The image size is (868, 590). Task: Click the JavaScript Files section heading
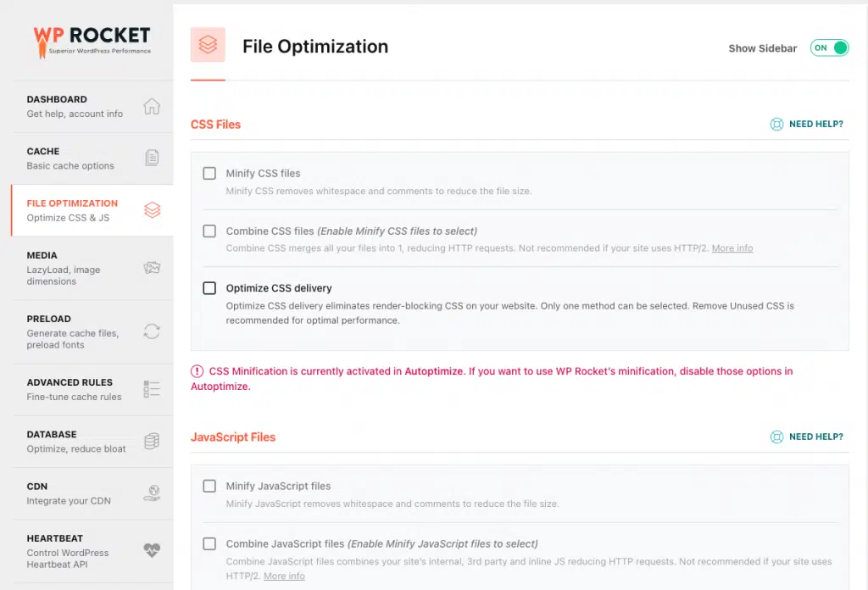pyautogui.click(x=233, y=437)
